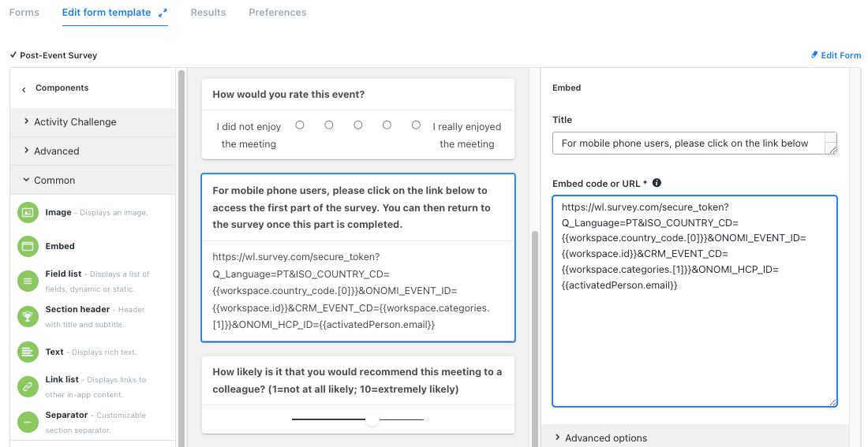Click the 'I did not enjoy the meeting' label
Screen dimensions: 868x447
point(249,136)
